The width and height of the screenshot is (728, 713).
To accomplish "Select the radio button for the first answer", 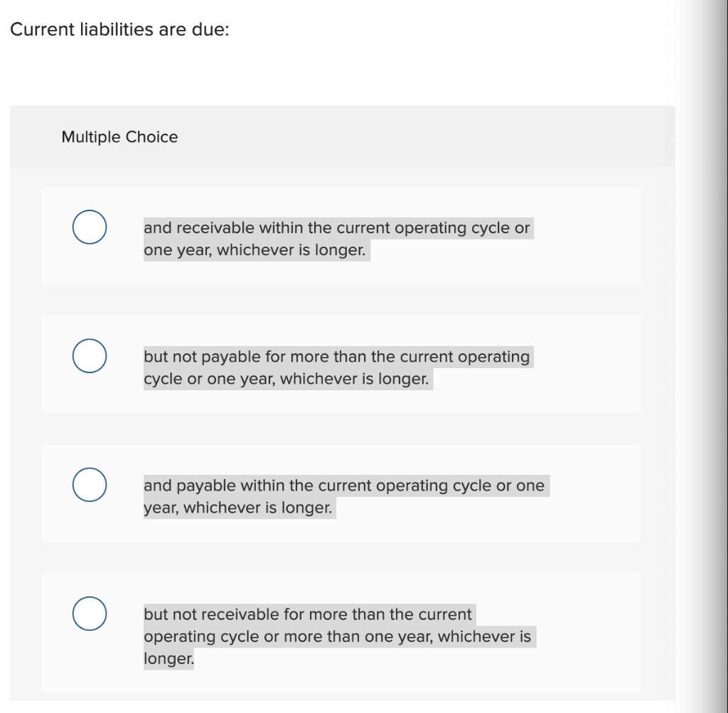I will 89,227.
